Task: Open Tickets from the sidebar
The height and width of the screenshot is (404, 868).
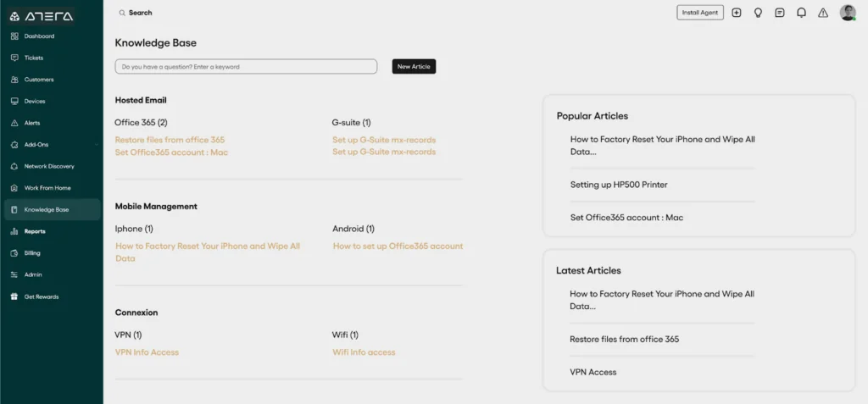Action: pyautogui.click(x=34, y=58)
